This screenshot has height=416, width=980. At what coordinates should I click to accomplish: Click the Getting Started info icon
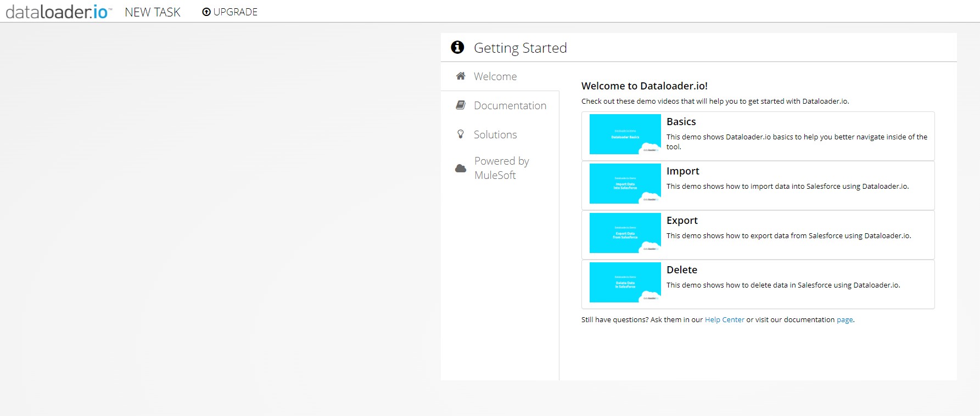[457, 48]
